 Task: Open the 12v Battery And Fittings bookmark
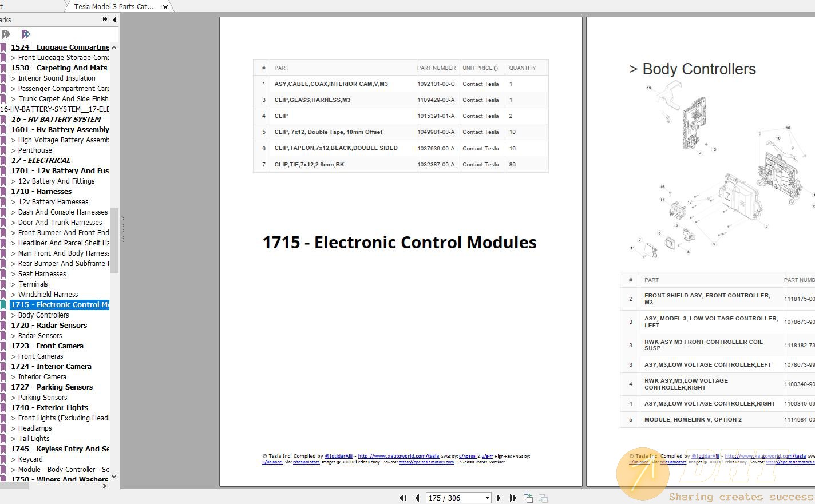[53, 181]
